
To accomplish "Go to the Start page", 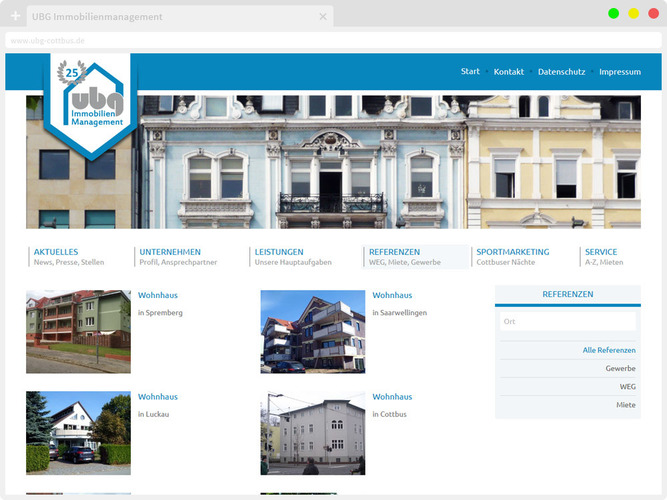I will click(x=470, y=72).
